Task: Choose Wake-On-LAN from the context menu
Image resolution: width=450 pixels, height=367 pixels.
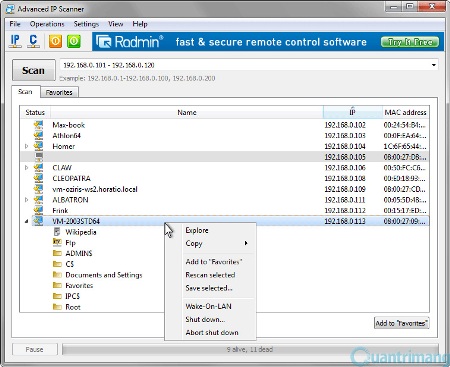Action: (x=208, y=306)
